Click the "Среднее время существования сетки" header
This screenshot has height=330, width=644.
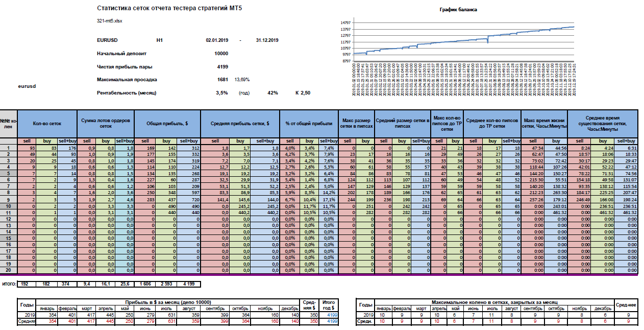[x=604, y=123]
